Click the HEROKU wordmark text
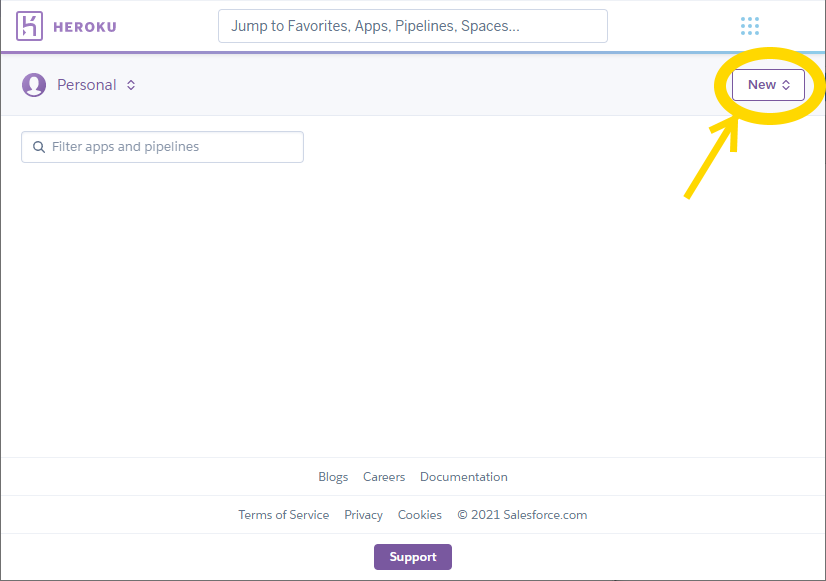 [85, 27]
